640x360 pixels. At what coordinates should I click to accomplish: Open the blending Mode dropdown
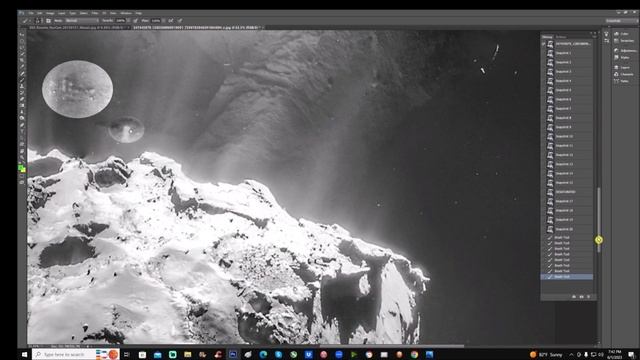pyautogui.click(x=82, y=20)
